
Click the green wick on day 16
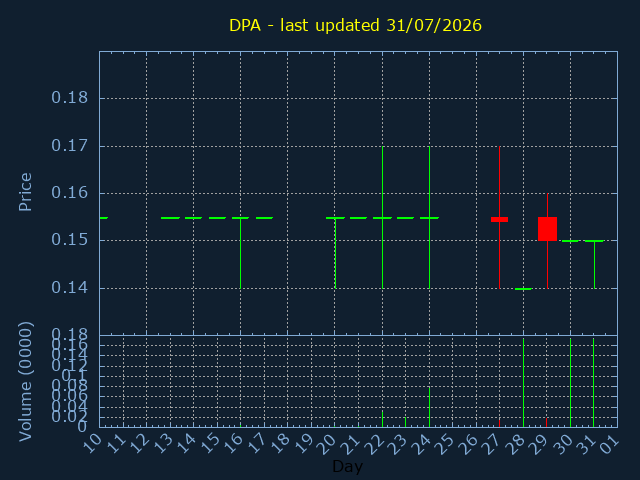[x=240, y=253]
